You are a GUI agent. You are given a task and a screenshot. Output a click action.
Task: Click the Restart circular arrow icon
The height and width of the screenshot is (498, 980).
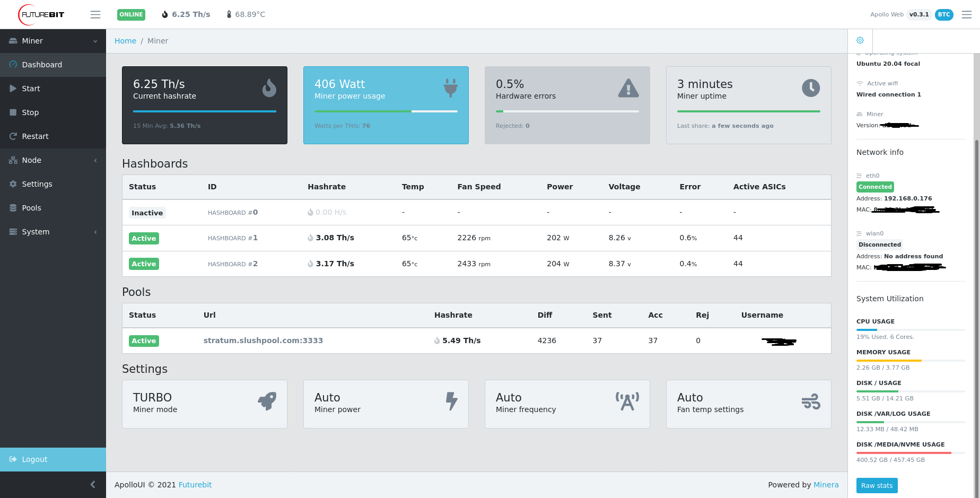pos(13,136)
